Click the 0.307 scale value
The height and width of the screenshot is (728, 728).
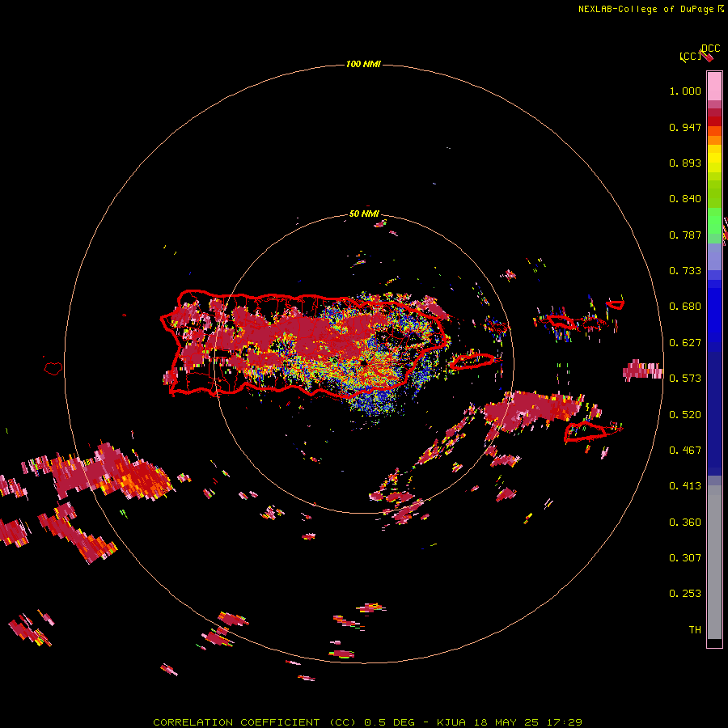click(685, 558)
